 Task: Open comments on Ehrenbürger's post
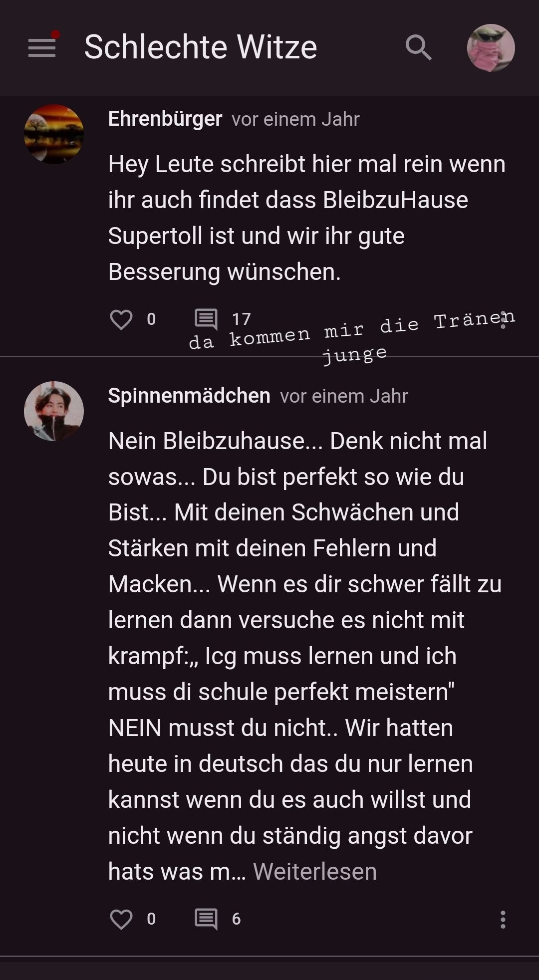(x=206, y=319)
